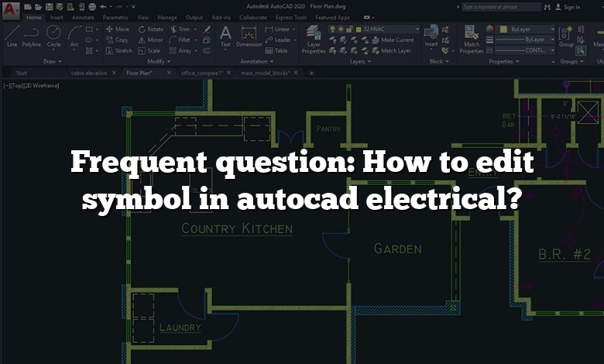Choose the Stretch tool
604x364 pixels.
point(118,50)
